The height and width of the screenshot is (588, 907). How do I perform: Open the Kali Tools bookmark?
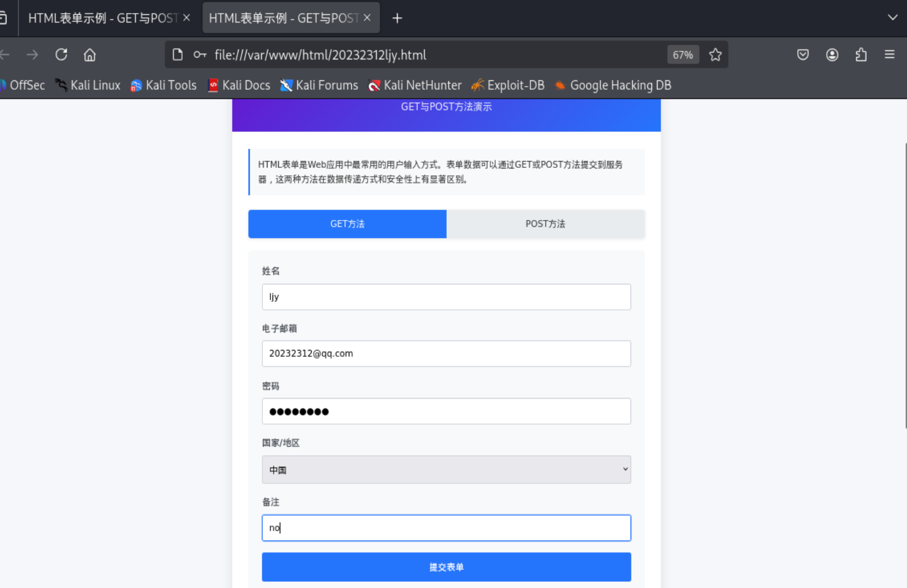point(163,85)
